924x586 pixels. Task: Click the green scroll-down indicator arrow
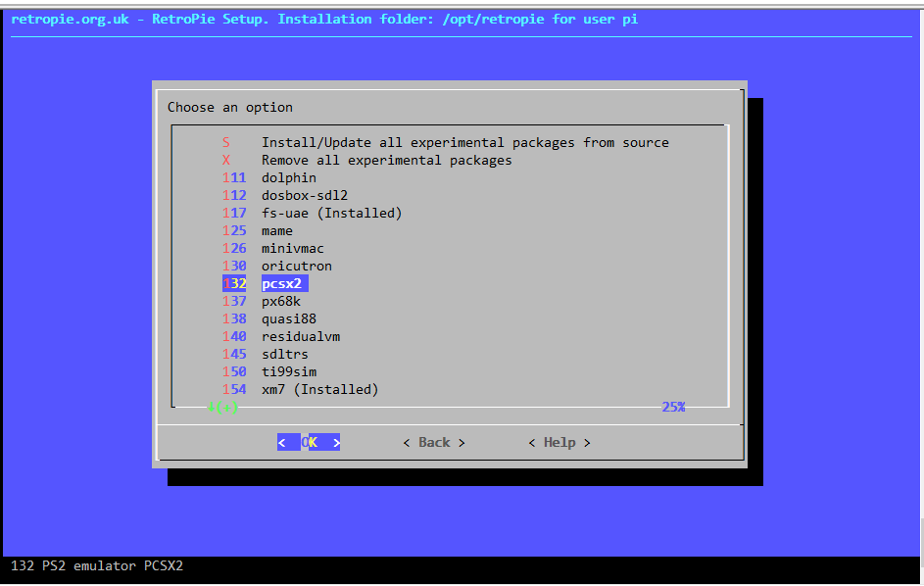[x=222, y=407]
